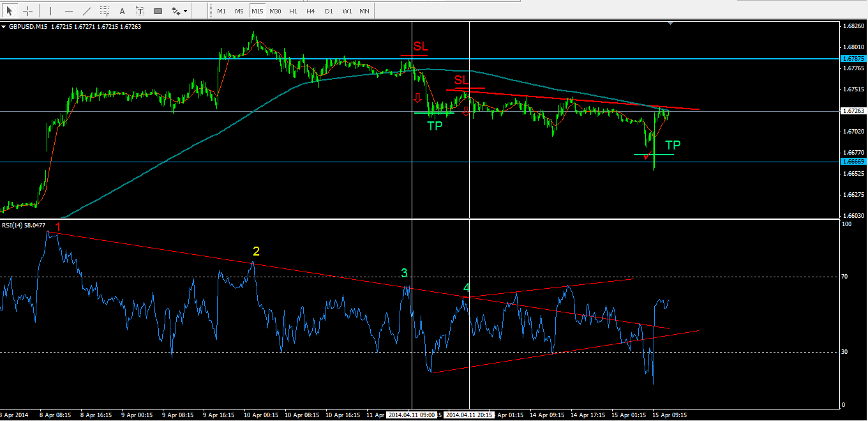Switch chart to D1 daily timeframe
The width and height of the screenshot is (868, 421).
pos(329,11)
